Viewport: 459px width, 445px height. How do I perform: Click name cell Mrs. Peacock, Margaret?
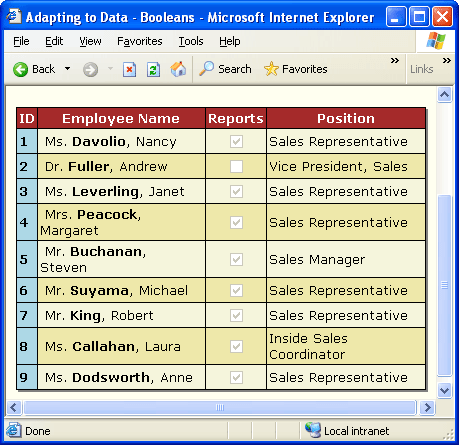(121, 222)
